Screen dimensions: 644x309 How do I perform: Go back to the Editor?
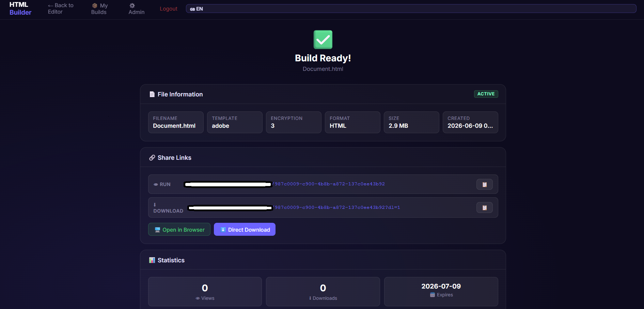(61, 9)
